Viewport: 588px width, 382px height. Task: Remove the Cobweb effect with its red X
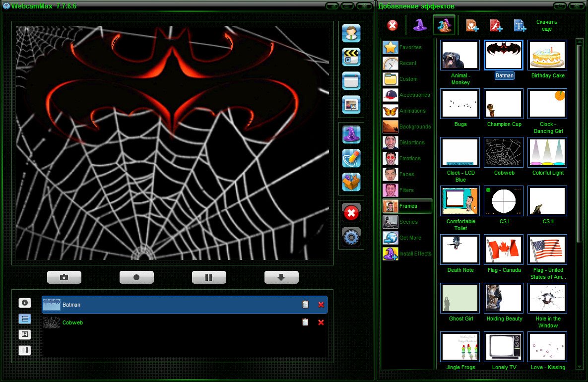pos(321,322)
